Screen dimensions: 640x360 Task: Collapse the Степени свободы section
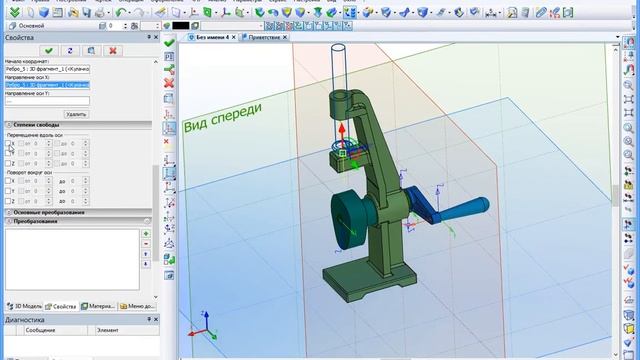click(9, 125)
